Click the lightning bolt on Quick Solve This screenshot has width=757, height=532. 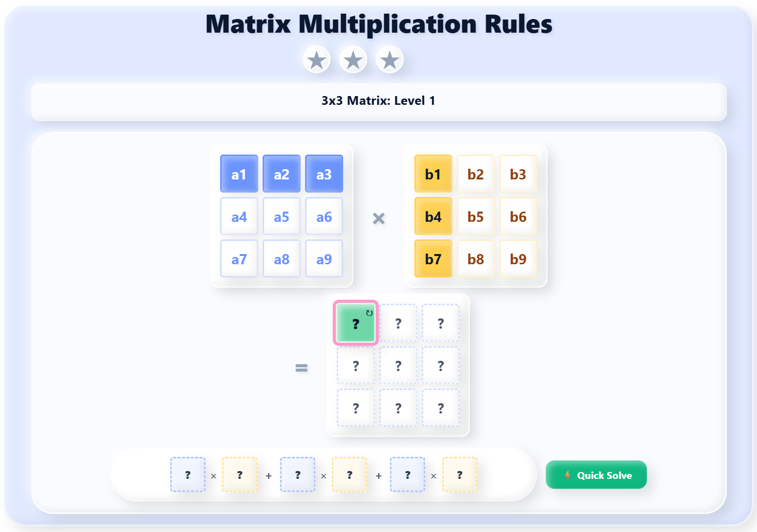(568, 474)
